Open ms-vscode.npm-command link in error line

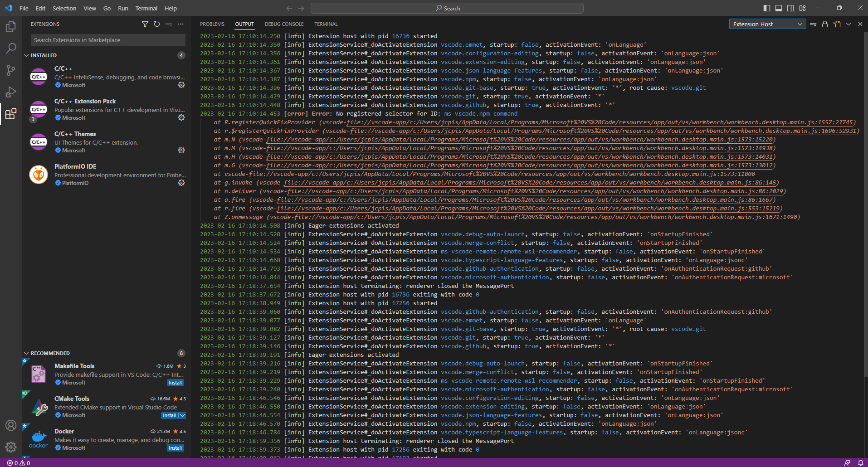pyautogui.click(x=481, y=114)
